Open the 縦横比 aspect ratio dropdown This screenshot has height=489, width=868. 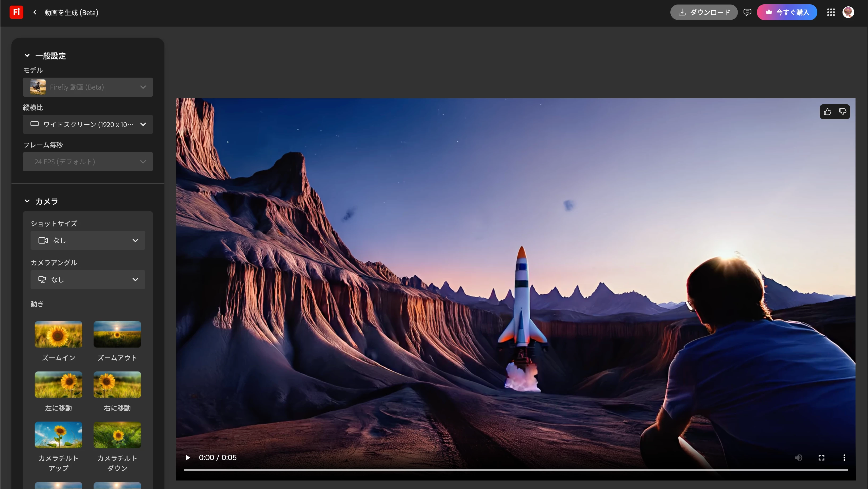pos(88,124)
